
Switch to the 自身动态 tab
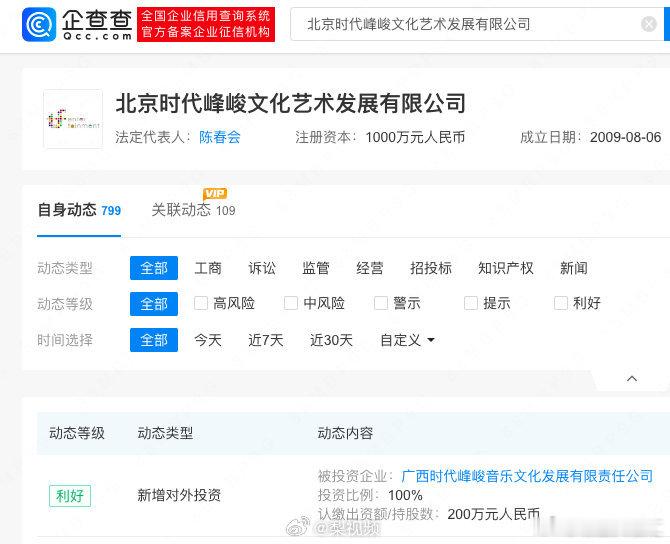[79, 210]
